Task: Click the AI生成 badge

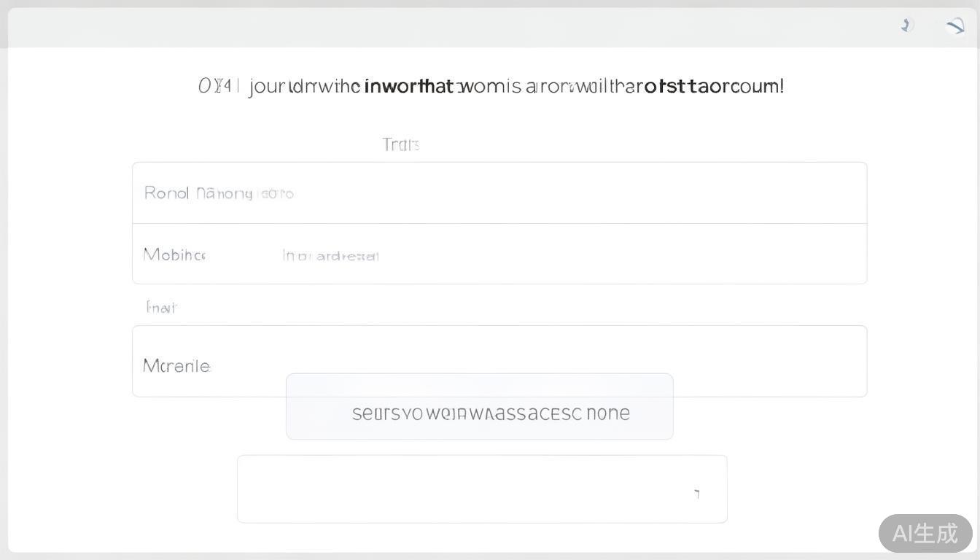Action: point(925,533)
